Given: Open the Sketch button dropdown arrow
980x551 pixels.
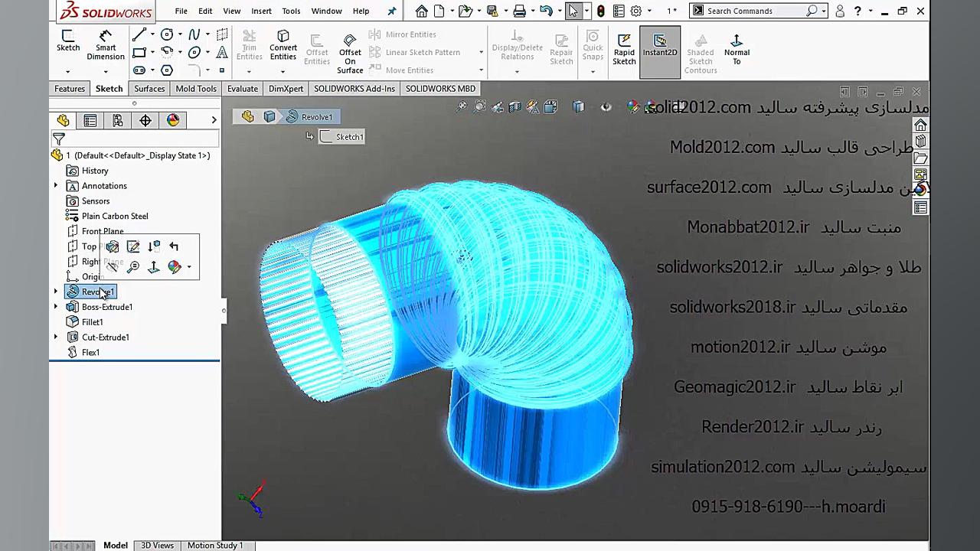Looking at the screenshot, I should click(x=67, y=71).
